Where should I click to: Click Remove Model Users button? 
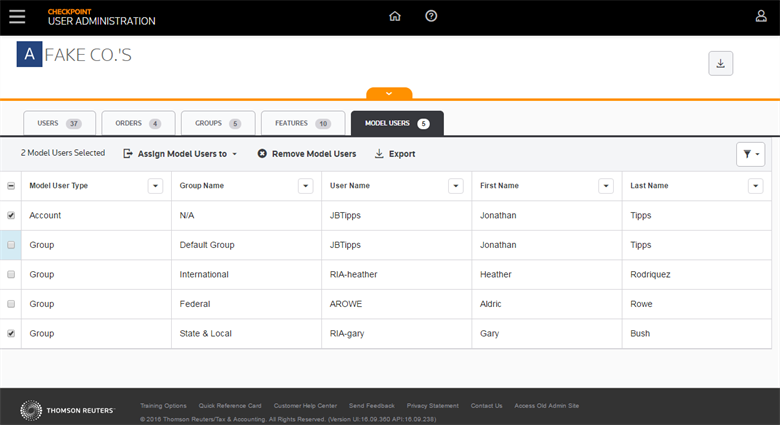pos(307,154)
